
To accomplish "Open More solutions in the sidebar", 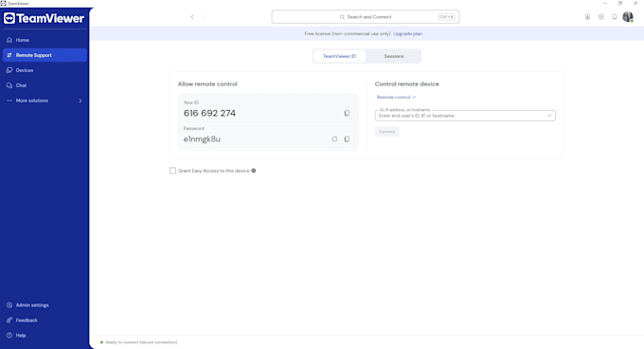I will tap(45, 101).
